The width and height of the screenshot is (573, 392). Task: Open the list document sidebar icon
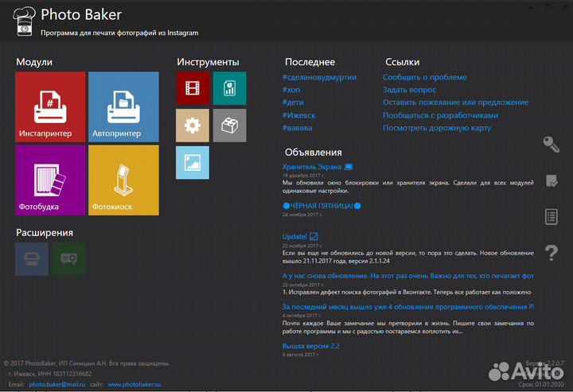tap(551, 216)
